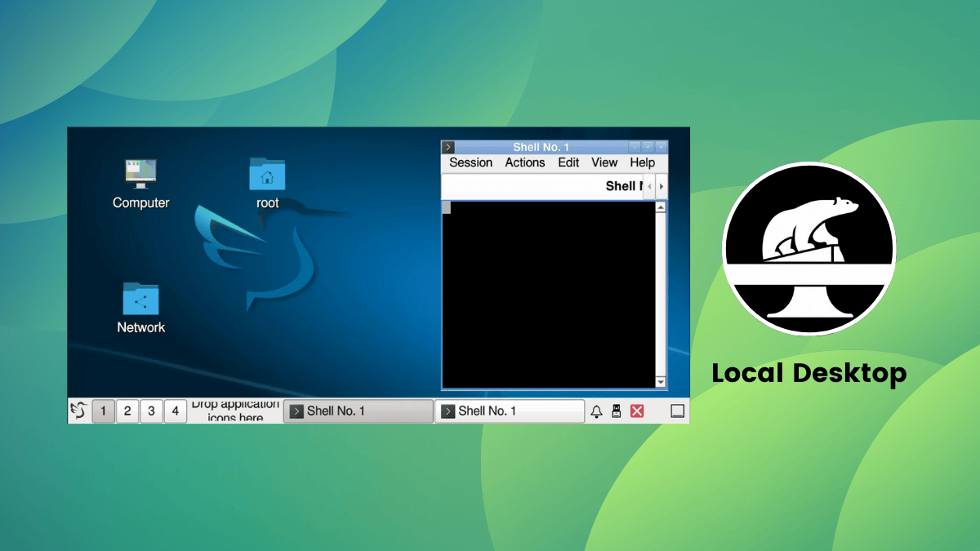Open the Session menu
This screenshot has height=551, width=980.
click(470, 162)
